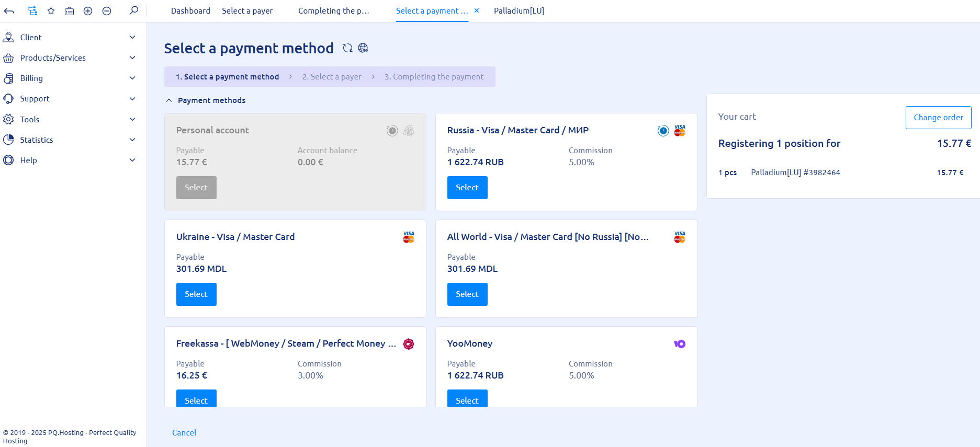Click the back arrow icon in toolbar
This screenshot has height=447, width=980.
tap(9, 10)
